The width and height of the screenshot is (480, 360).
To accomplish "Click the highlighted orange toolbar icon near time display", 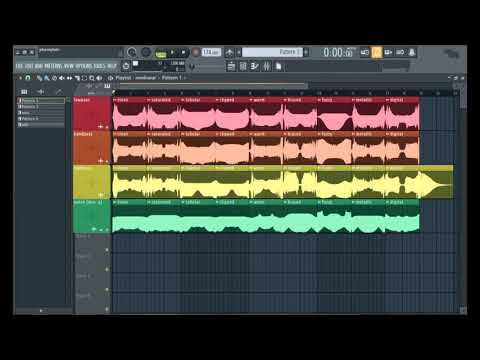I will [376, 52].
